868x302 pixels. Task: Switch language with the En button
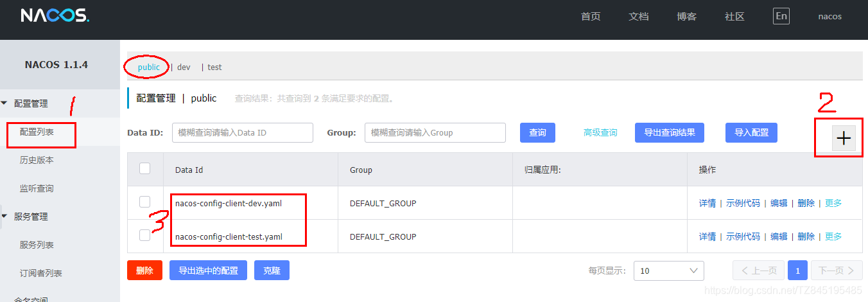pyautogui.click(x=781, y=17)
